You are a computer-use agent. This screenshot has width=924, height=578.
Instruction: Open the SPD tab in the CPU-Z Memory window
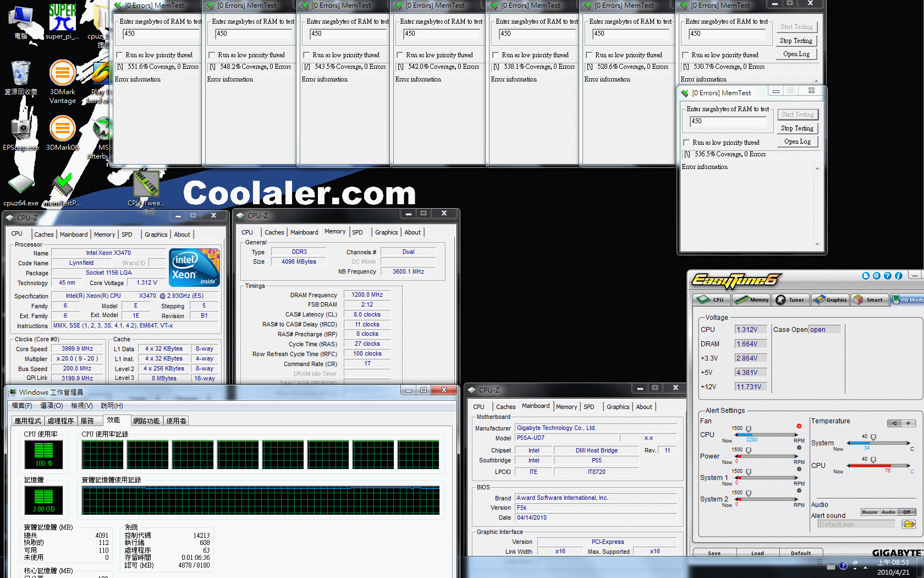(358, 232)
